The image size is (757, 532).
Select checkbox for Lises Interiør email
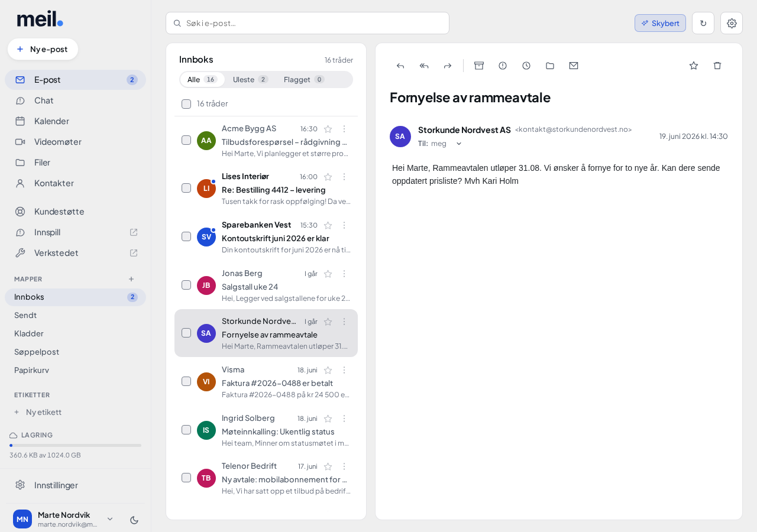pos(186,188)
